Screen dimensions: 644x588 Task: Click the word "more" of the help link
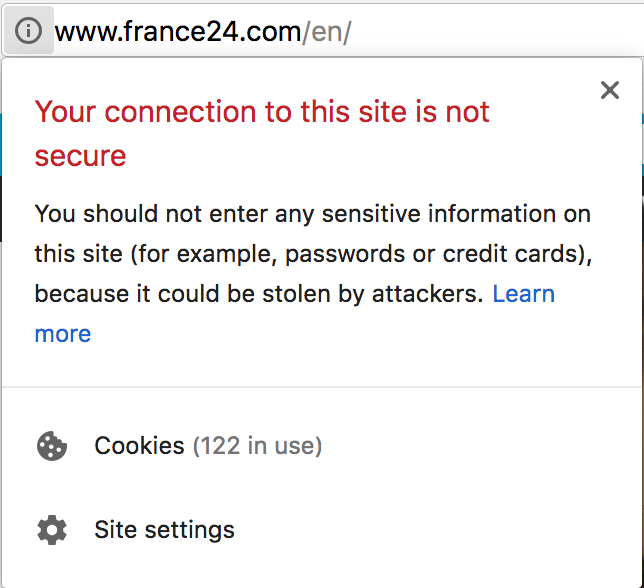click(x=63, y=334)
